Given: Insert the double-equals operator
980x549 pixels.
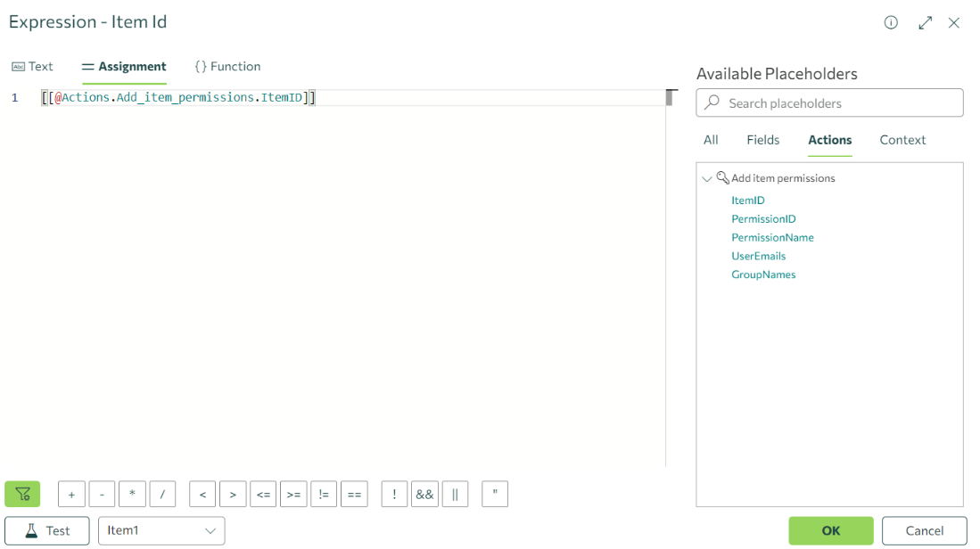Looking at the screenshot, I should [354, 494].
